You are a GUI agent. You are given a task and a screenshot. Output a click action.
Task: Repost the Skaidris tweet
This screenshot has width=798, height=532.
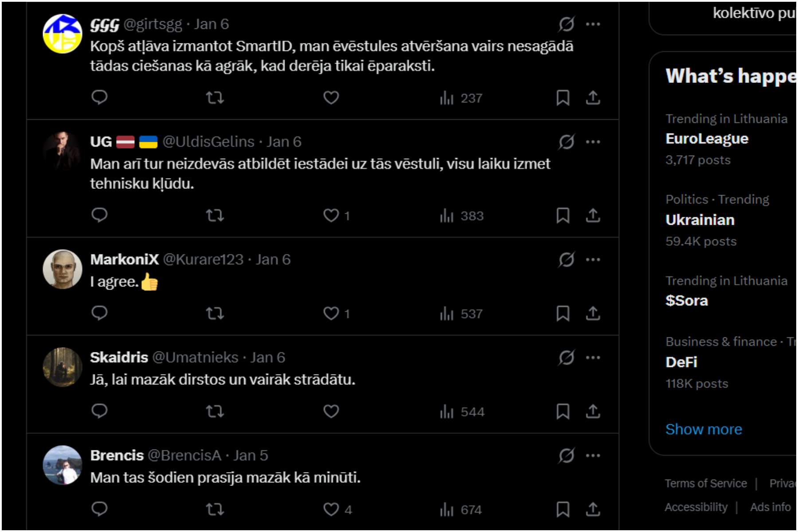(215, 412)
